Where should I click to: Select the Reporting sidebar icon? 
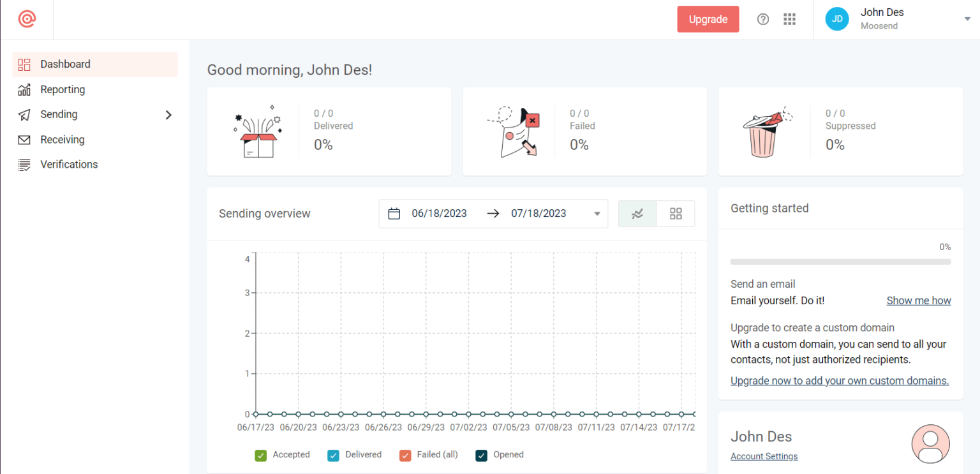(x=24, y=89)
